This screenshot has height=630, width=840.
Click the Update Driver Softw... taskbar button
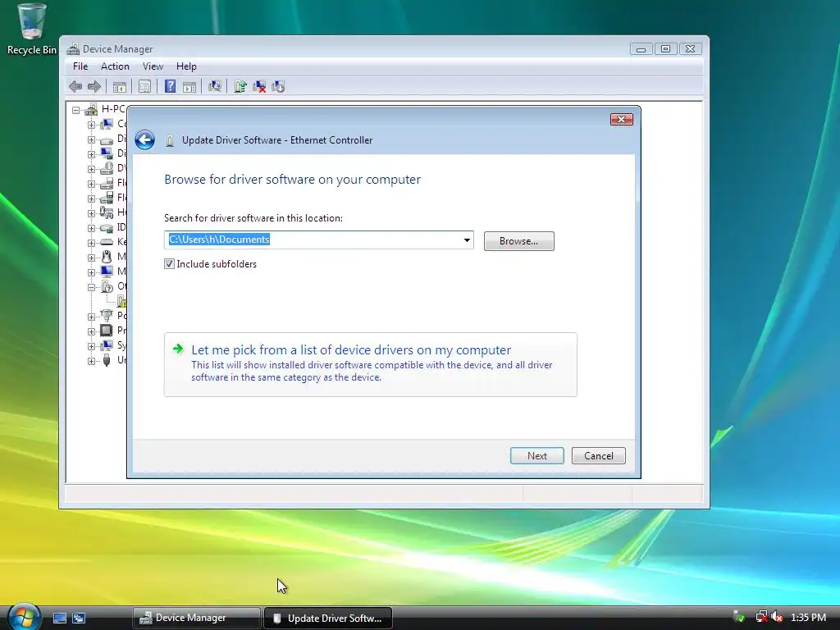coord(328,618)
